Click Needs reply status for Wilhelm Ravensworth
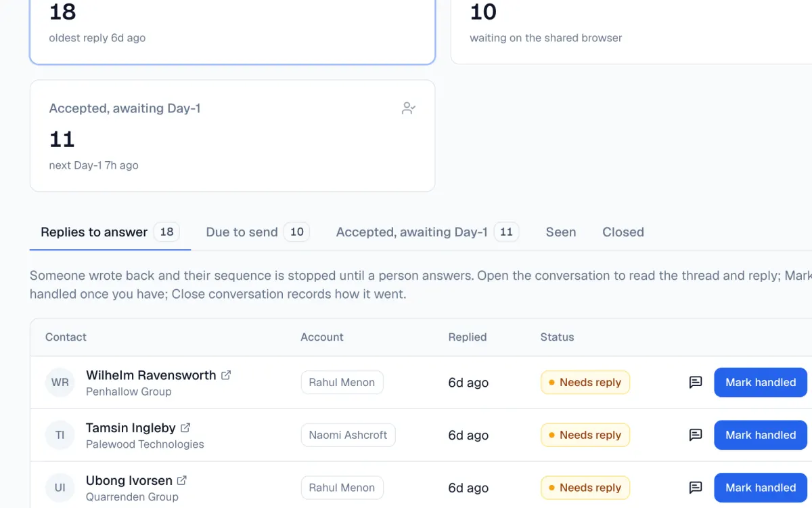This screenshot has width=812, height=508. 585,383
